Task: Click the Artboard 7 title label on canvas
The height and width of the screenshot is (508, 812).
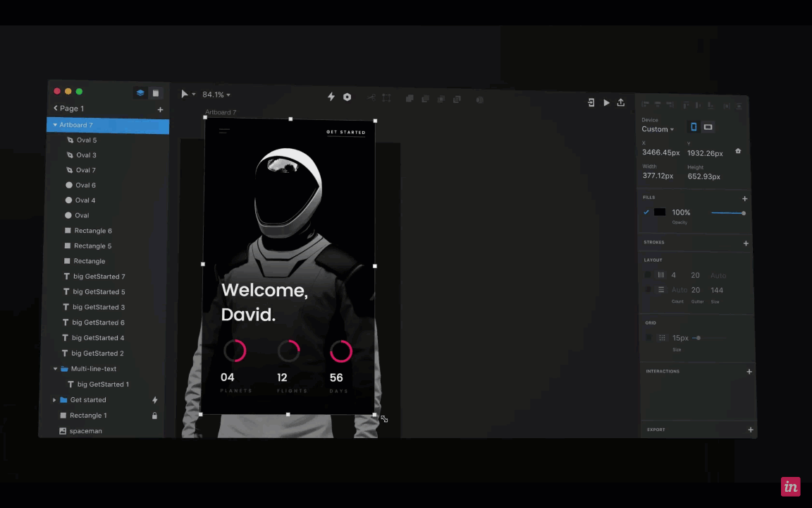Action: 221,112
